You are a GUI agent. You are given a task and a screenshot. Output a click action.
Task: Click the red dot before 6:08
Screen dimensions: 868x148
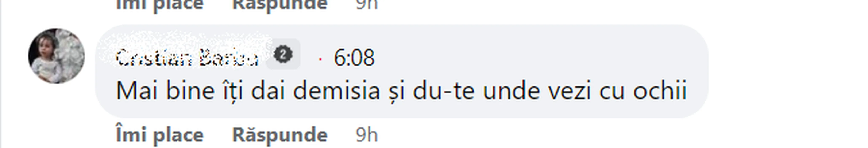[320, 59]
